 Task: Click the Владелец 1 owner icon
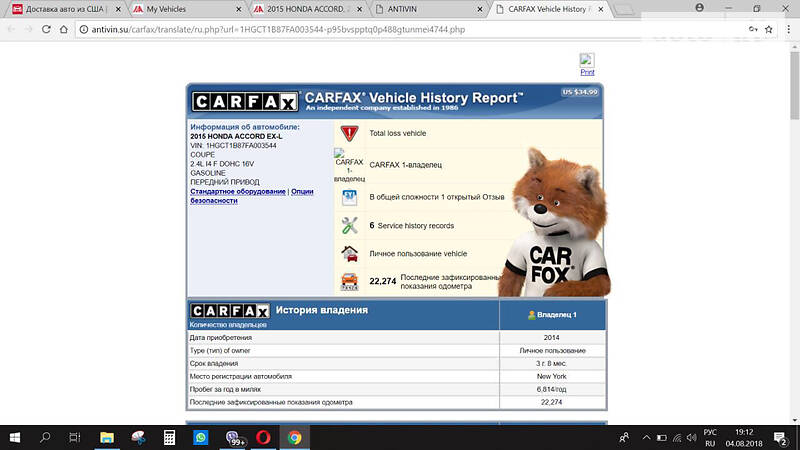[532, 315]
